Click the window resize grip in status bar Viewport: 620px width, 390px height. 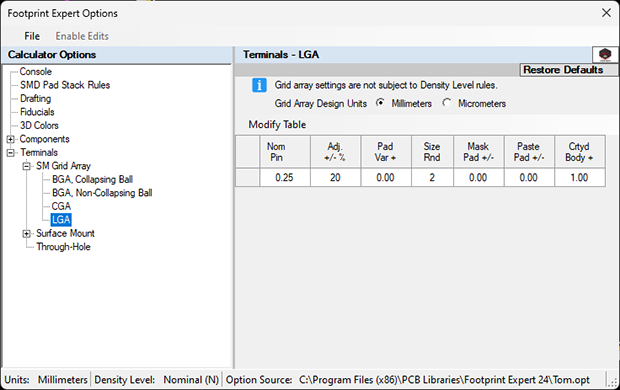tap(612, 382)
